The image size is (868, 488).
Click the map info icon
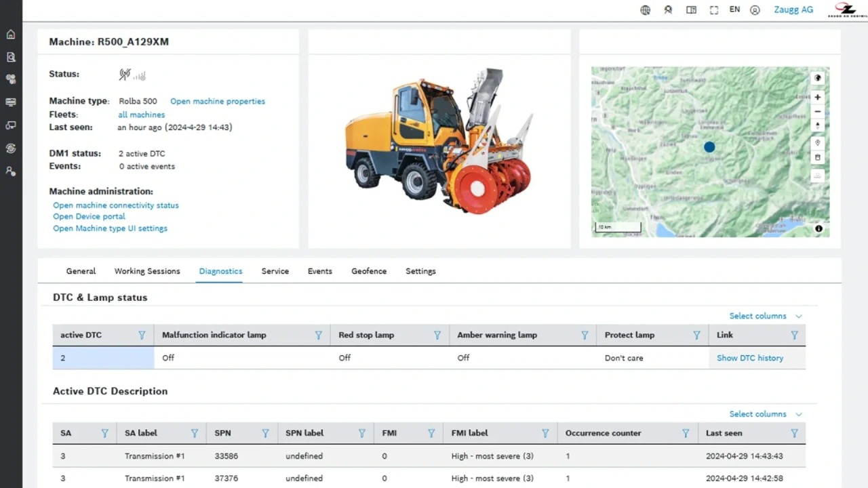818,229
